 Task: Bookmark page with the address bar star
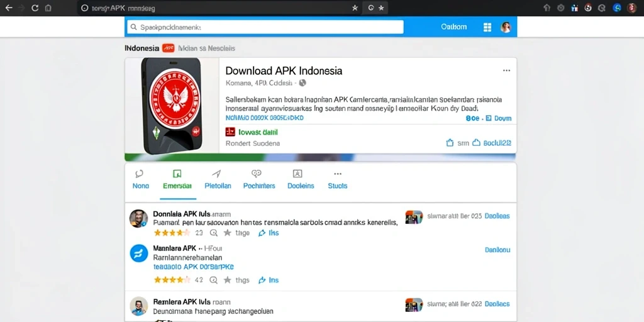[x=355, y=8]
